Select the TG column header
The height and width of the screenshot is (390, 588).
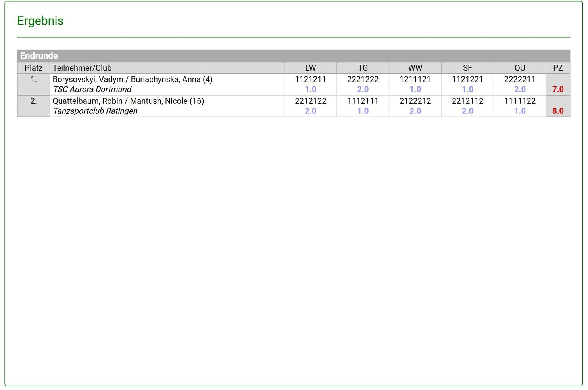tap(363, 68)
